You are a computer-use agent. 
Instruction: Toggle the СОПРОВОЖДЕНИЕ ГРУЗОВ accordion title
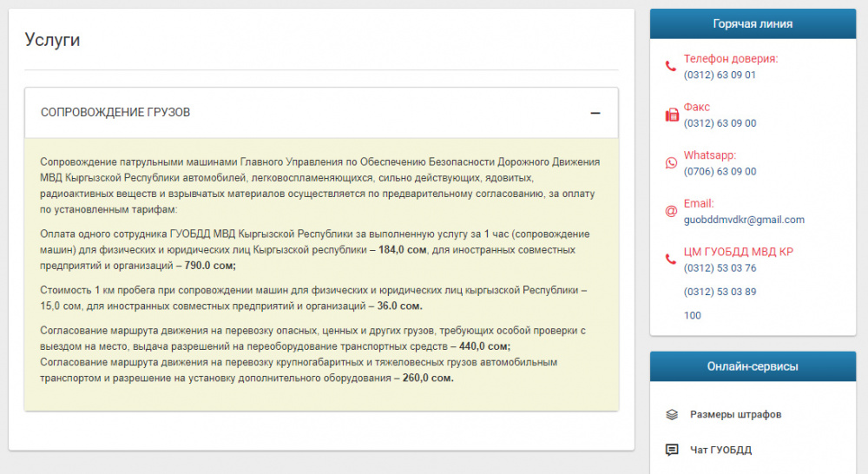pos(115,113)
